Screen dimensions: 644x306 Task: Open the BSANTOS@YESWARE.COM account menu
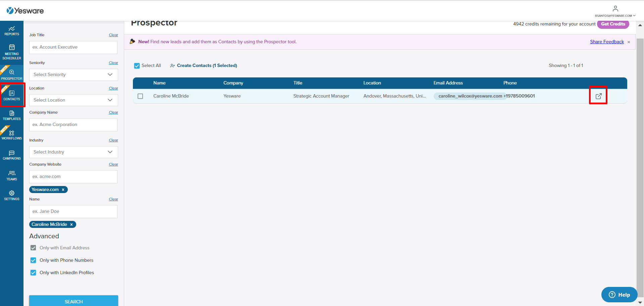pos(615,16)
